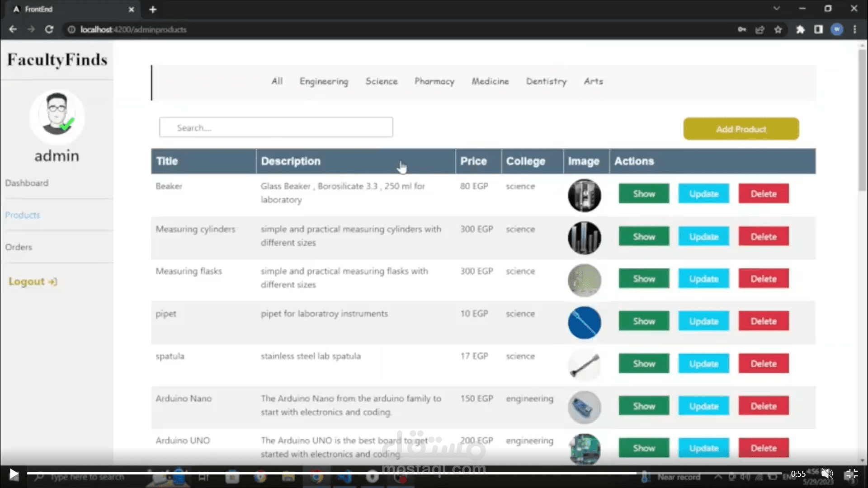Image resolution: width=868 pixels, height=488 pixels.
Task: Focus the Search input field
Action: (276, 128)
